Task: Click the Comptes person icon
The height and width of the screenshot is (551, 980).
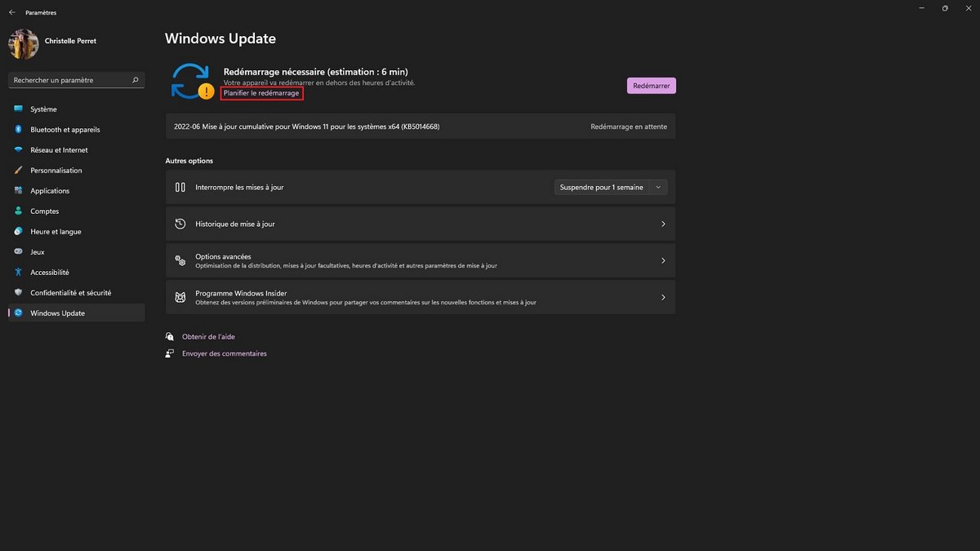Action: pos(18,211)
